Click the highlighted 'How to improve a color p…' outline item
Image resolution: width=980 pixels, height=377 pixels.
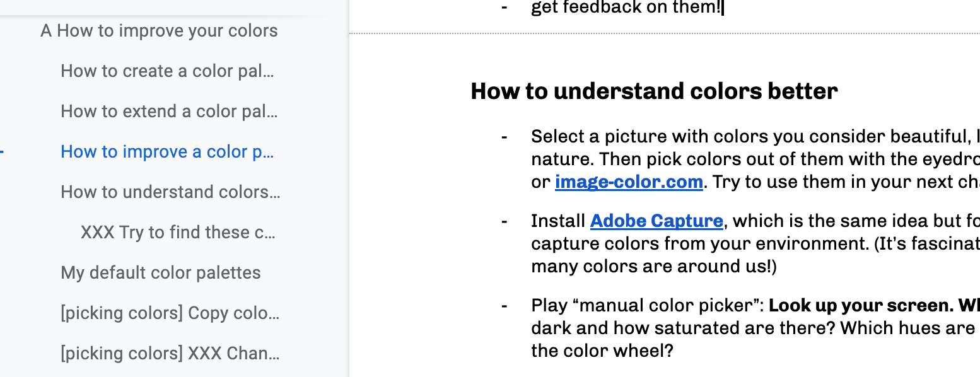pyautogui.click(x=167, y=152)
